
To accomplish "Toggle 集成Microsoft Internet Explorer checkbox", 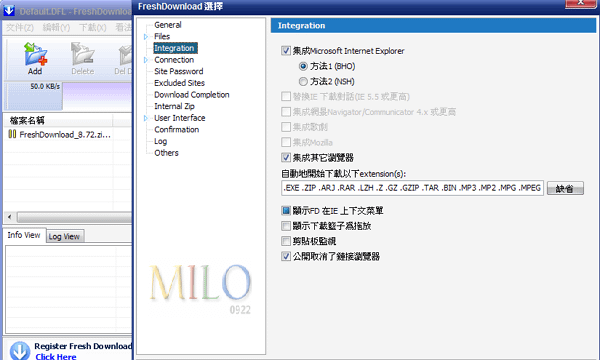I will point(286,50).
